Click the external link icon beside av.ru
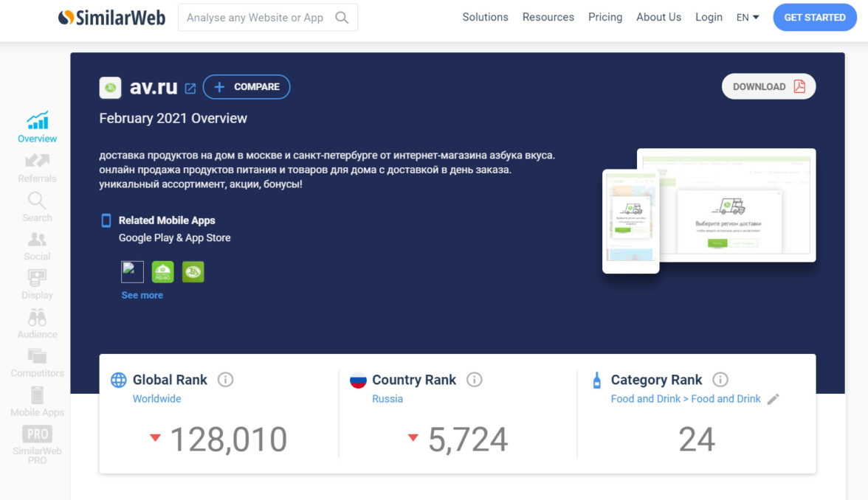The height and width of the screenshot is (500, 868). (x=190, y=88)
